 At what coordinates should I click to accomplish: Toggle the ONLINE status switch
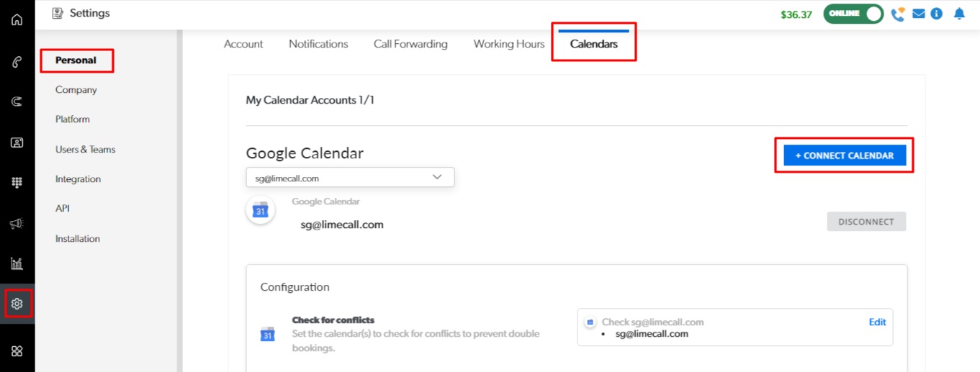[853, 14]
